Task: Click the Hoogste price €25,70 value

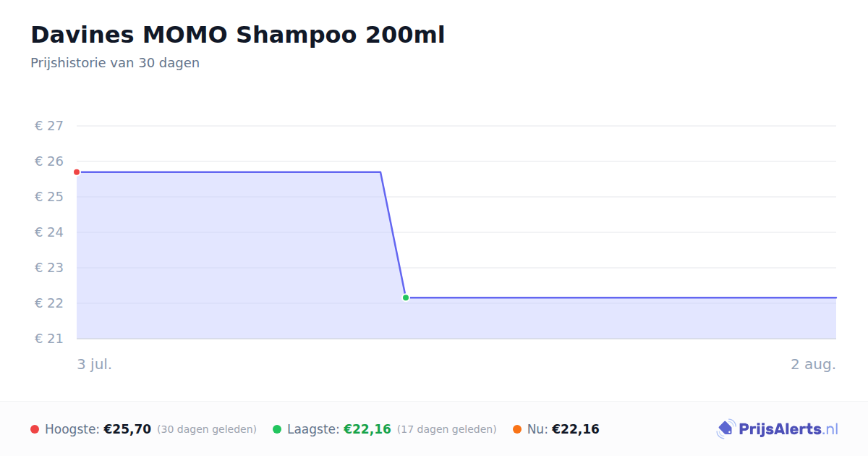Action: tap(127, 429)
